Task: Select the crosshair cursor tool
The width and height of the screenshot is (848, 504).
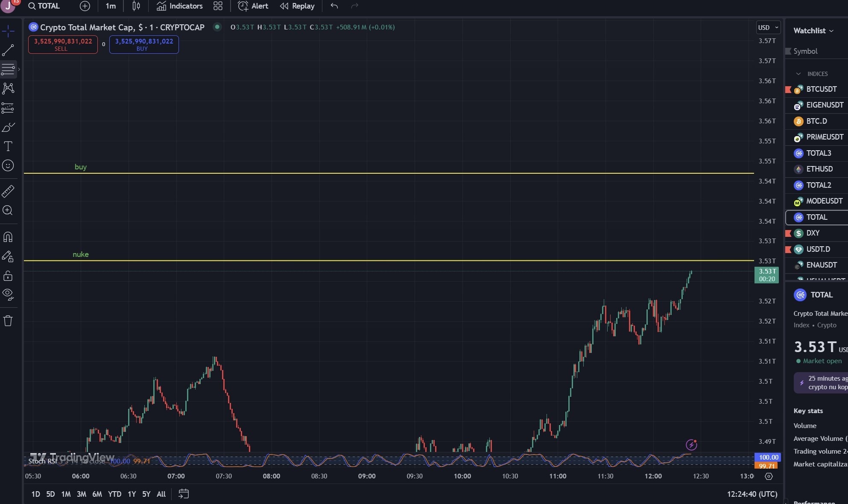Action: pyautogui.click(x=8, y=31)
